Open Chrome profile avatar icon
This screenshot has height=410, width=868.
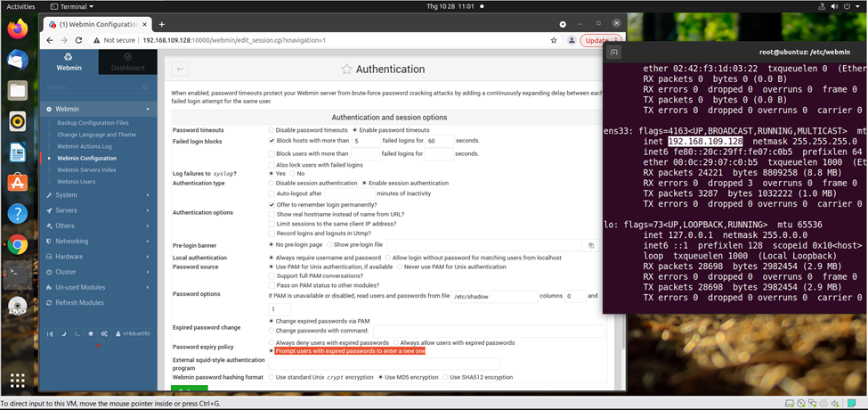pyautogui.click(x=572, y=40)
